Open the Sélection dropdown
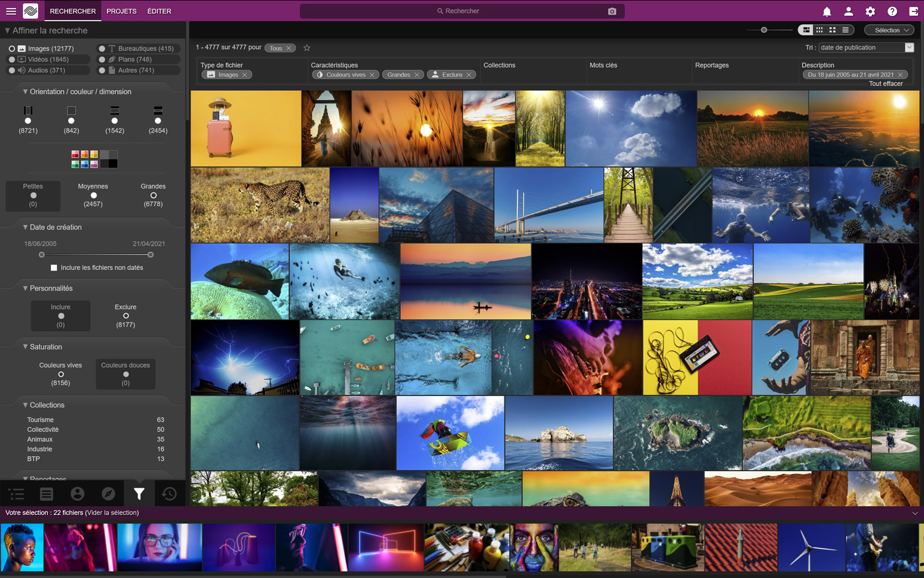This screenshot has width=924, height=578. click(889, 29)
